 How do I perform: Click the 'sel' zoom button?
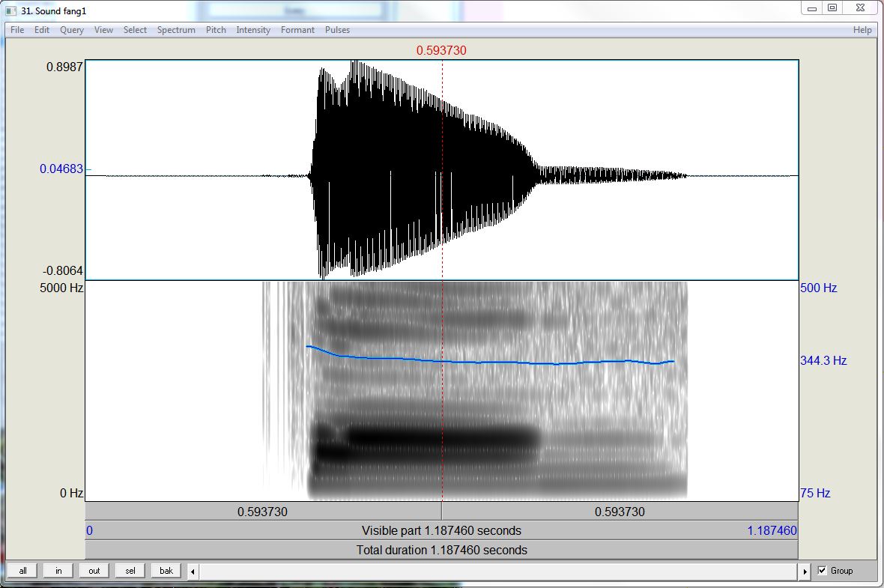coord(130,571)
